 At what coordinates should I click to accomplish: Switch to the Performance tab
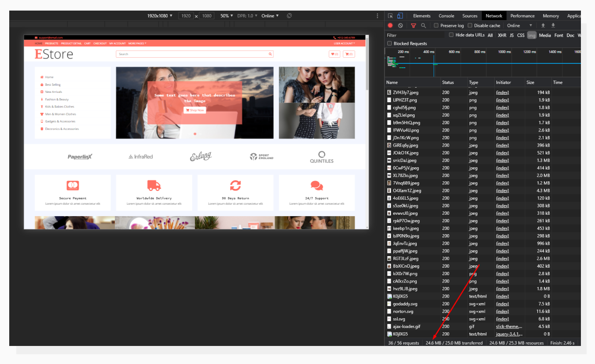522,15
